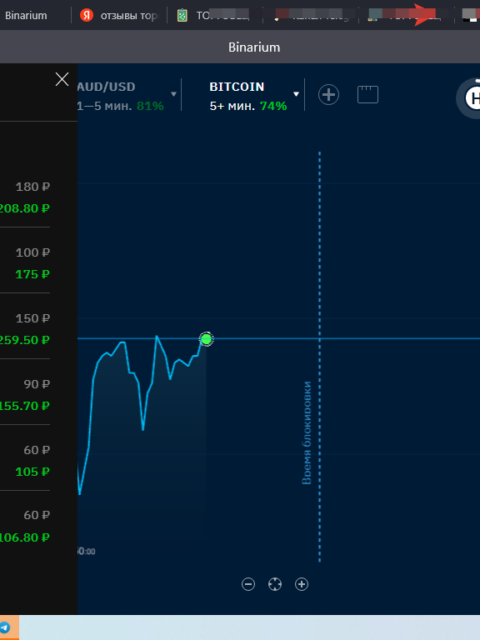Open Telegram from the taskbar
The height and width of the screenshot is (640, 480).
pyautogui.click(x=5, y=627)
